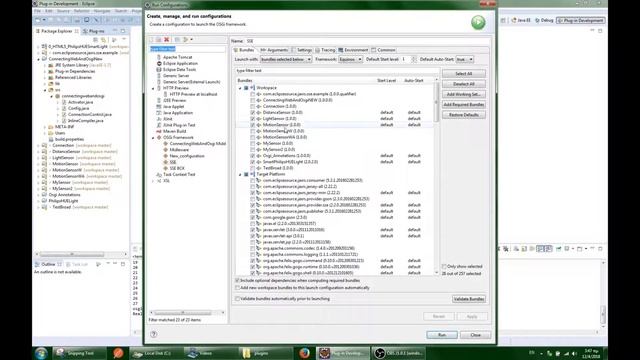Click Run button at dialog bottom

(x=442, y=335)
